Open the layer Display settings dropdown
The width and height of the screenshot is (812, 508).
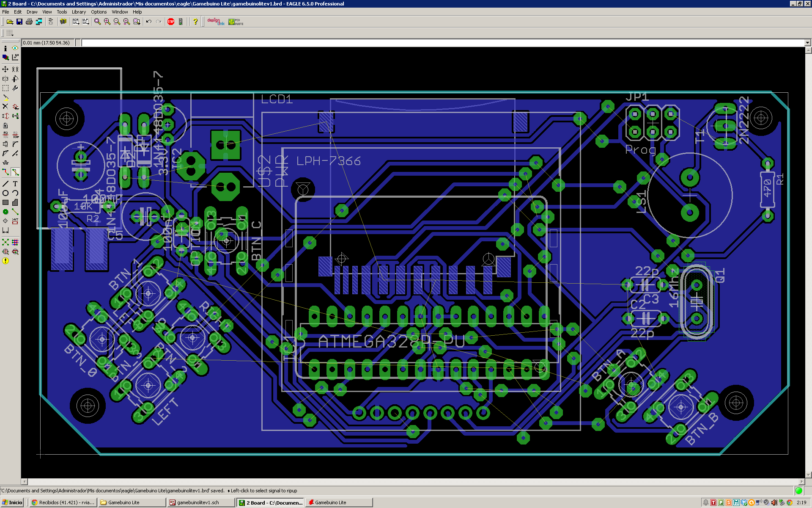pyautogui.click(x=5, y=57)
